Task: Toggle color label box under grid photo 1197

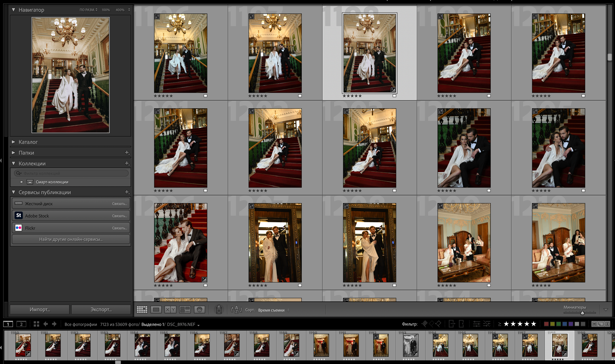Action: (300, 96)
